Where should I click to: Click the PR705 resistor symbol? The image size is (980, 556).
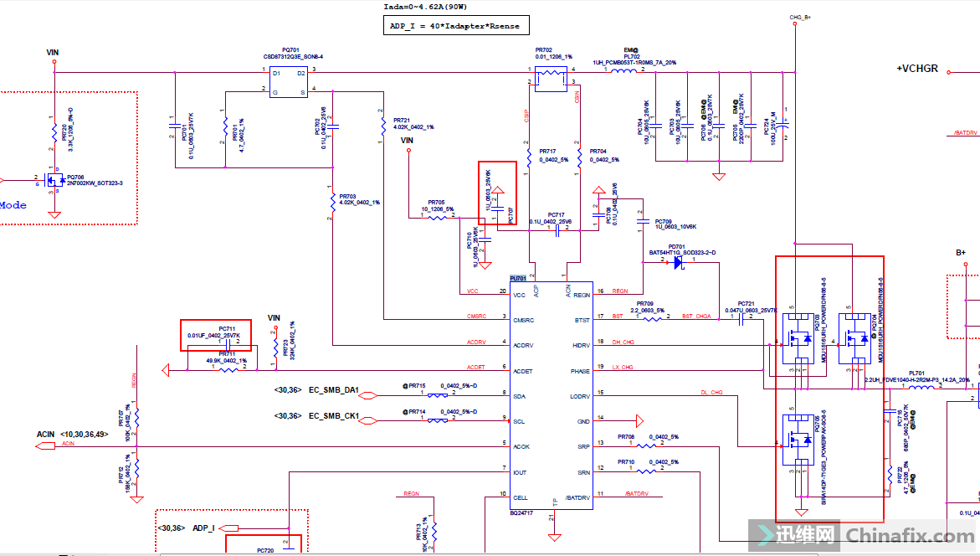pos(439,218)
